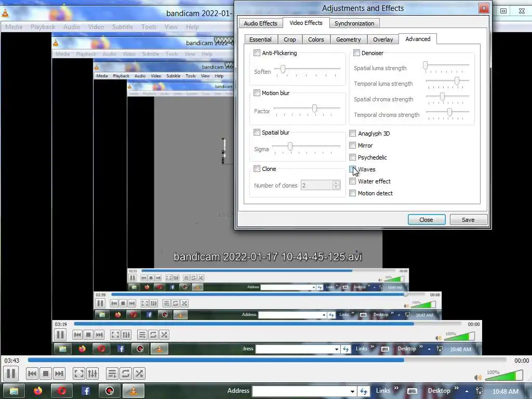Open the Geometry sub-tab

click(349, 39)
